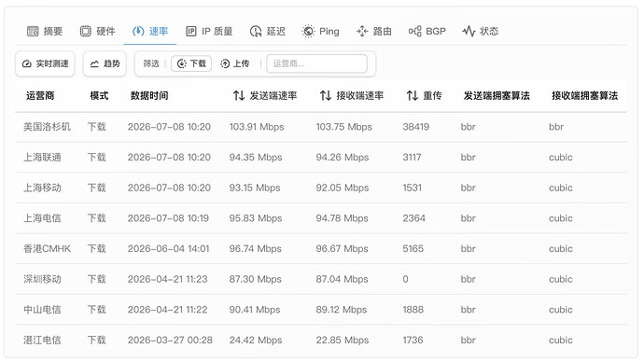The width and height of the screenshot is (644, 362).
Task: Click the BGP network icon
Action: point(414,31)
